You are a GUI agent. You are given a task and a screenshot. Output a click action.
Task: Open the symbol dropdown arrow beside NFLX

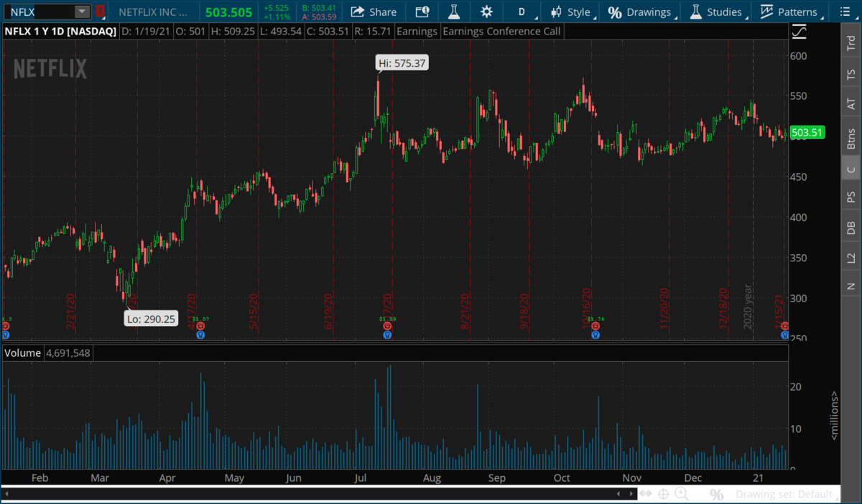(x=82, y=11)
